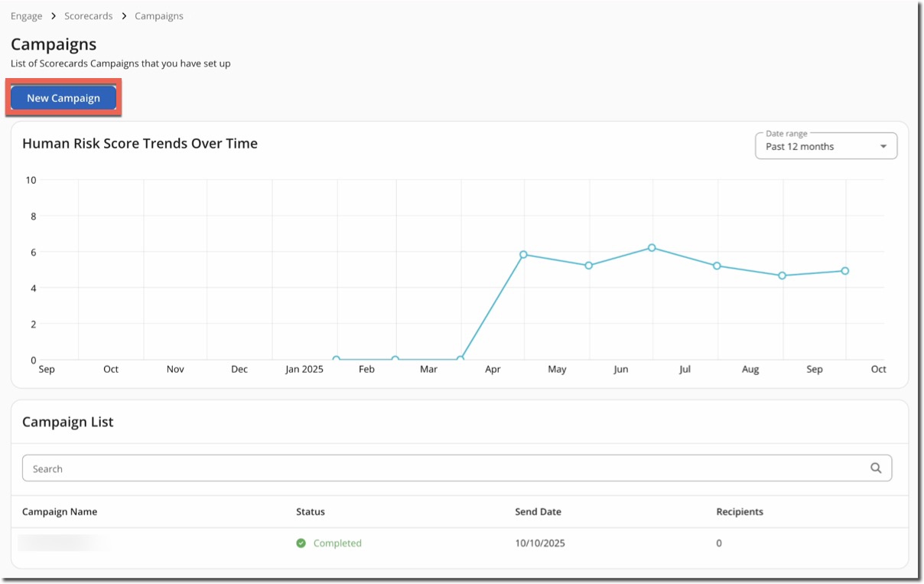Select the data point above Apr

pyautogui.click(x=523, y=254)
